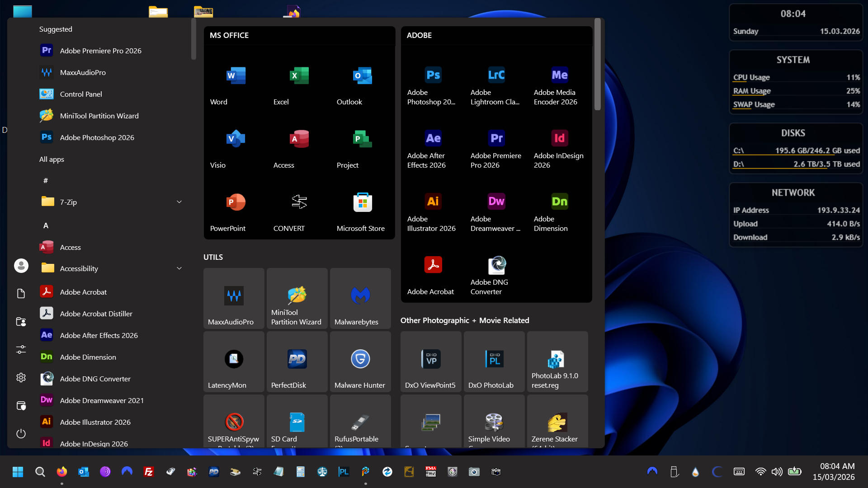This screenshot has height=488, width=868.
Task: Open Control Panel from Suggested list
Action: [81, 94]
